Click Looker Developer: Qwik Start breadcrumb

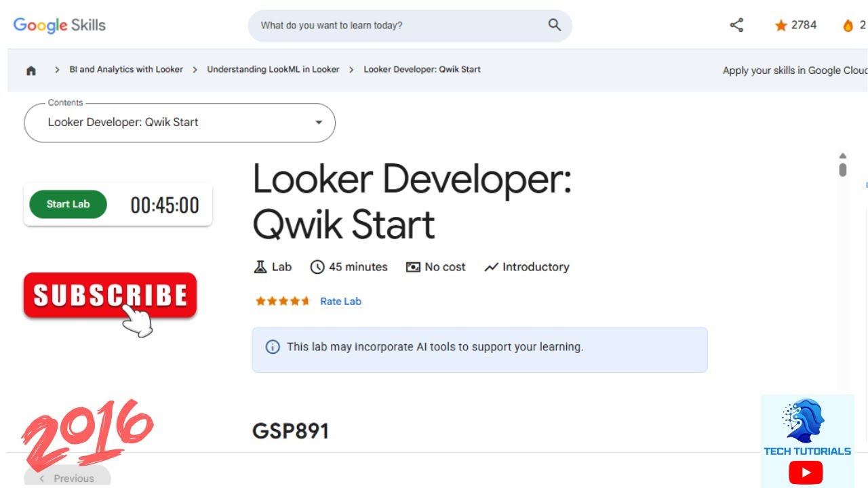click(422, 69)
